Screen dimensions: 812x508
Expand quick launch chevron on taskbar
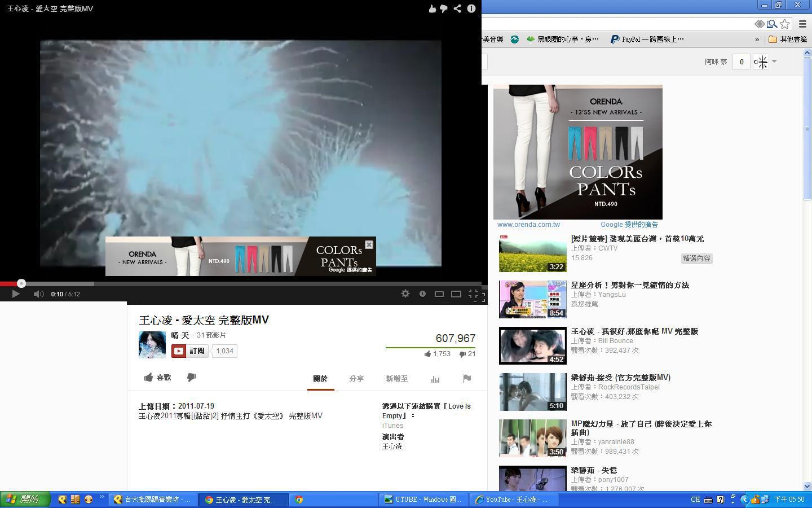[x=102, y=497]
